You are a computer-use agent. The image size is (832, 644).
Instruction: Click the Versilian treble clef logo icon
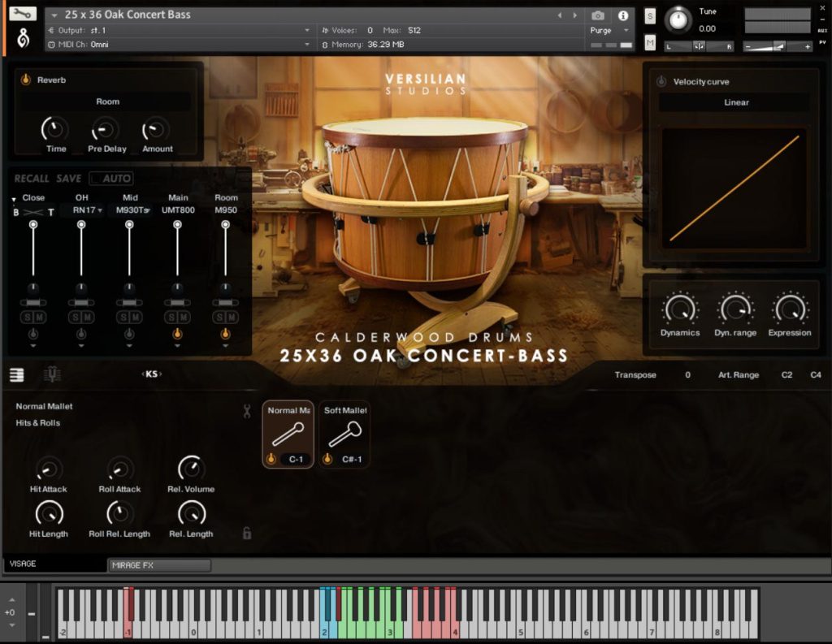[x=24, y=37]
